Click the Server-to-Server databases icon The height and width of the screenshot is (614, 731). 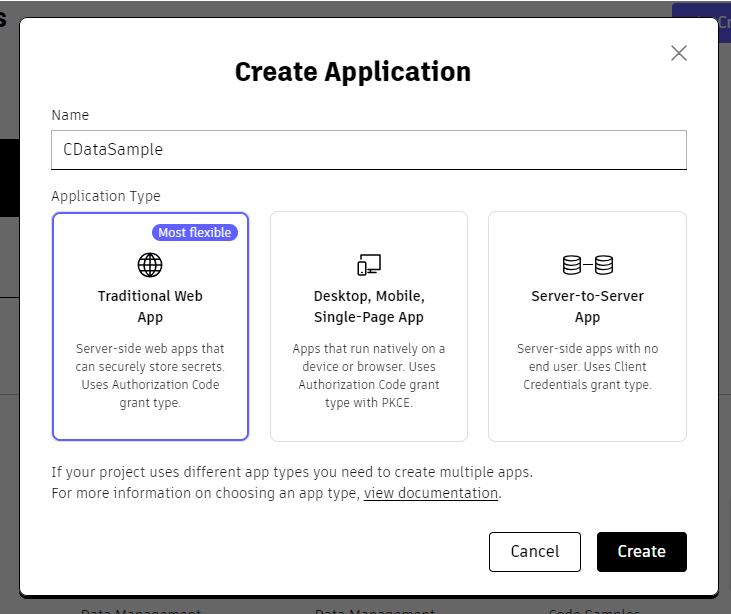pyautogui.click(x=587, y=265)
